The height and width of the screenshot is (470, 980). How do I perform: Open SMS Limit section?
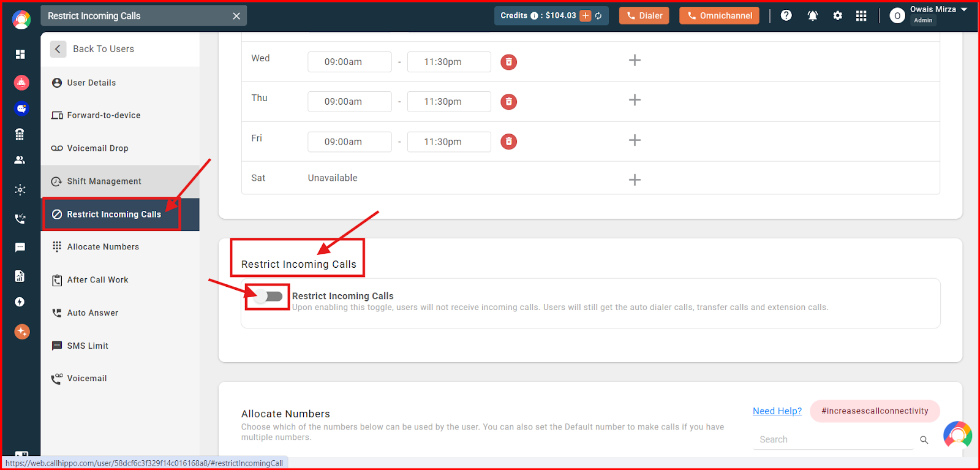tap(120, 346)
